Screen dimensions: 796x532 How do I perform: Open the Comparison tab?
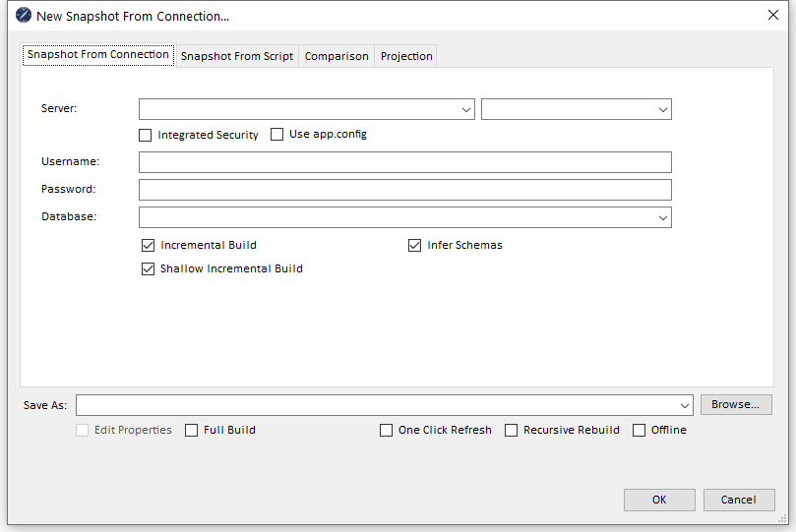pyautogui.click(x=337, y=56)
